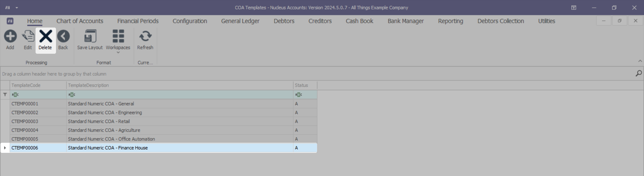The image size is (644, 176).
Task: Sort by TemplateDescription column header
Action: tap(179, 85)
